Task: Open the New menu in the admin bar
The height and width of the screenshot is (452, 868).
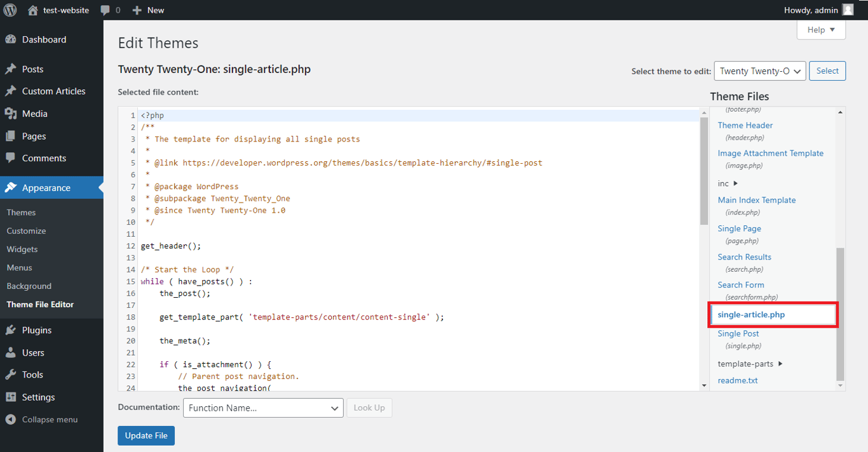Action: point(147,10)
